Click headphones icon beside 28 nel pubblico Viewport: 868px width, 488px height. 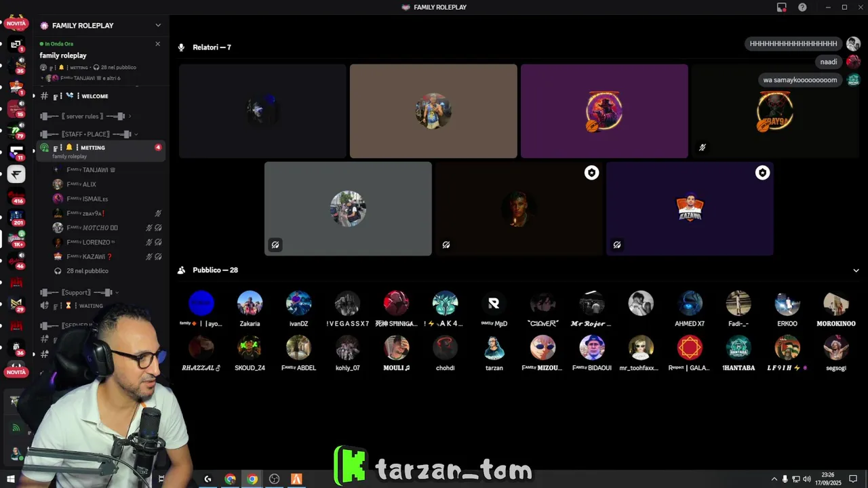(x=58, y=271)
